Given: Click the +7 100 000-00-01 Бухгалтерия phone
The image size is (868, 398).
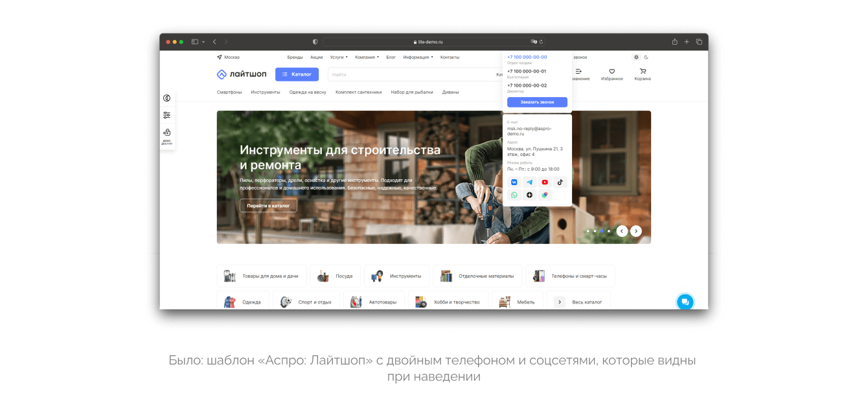Looking at the screenshot, I should (527, 71).
